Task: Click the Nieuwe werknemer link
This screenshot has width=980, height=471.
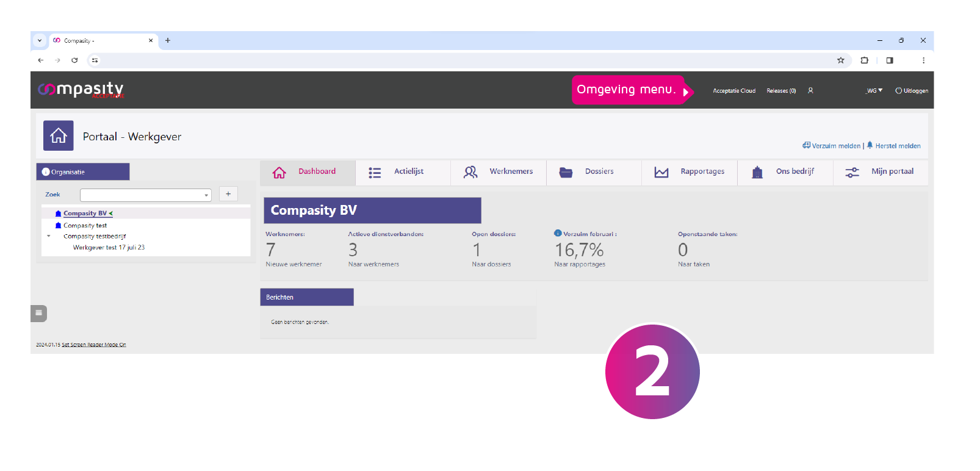Action: 294,264
